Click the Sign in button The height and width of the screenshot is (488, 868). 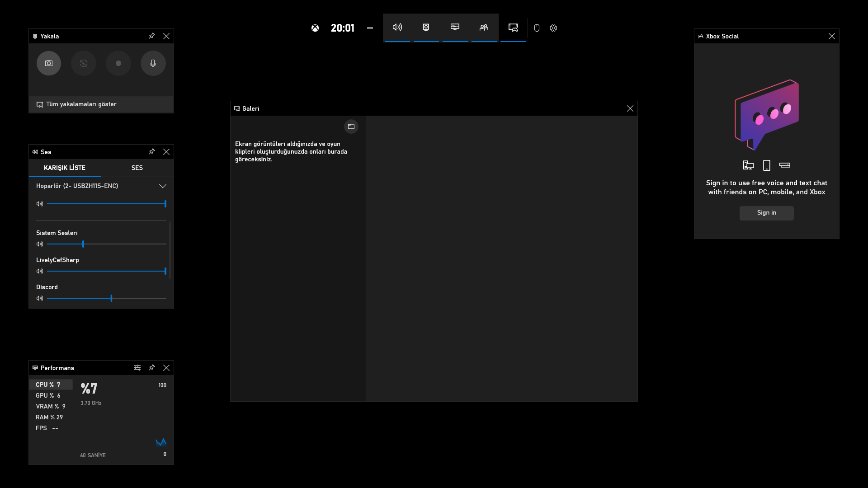tap(766, 213)
